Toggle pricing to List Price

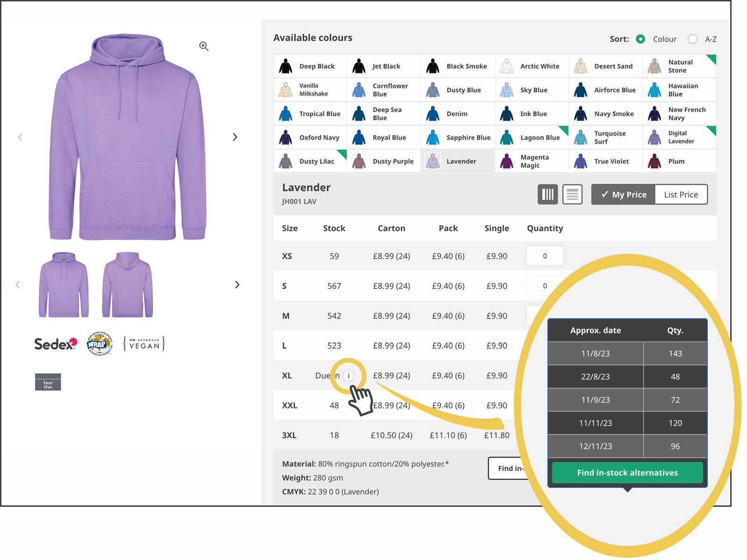681,195
